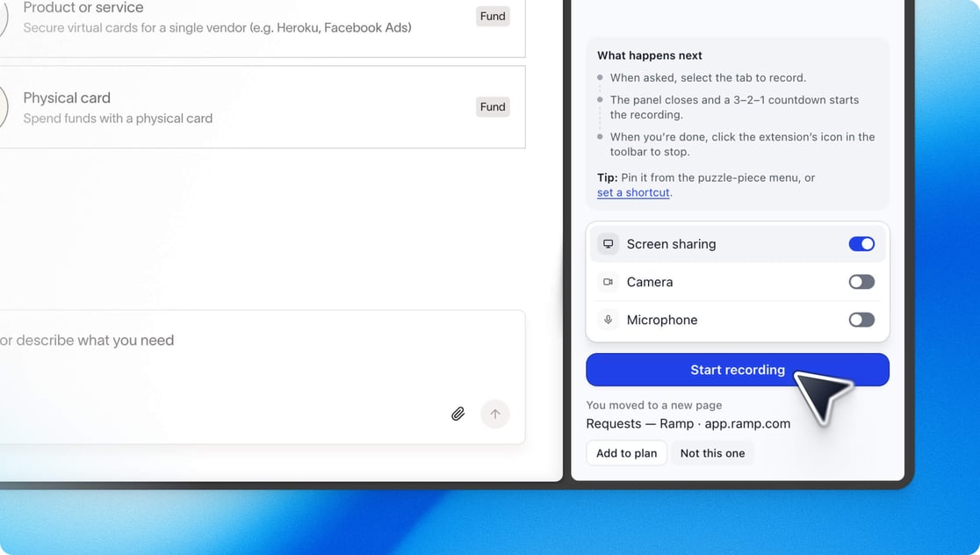Screen dimensions: 980x555
Task: Select the Physical card heading
Action: [67, 98]
